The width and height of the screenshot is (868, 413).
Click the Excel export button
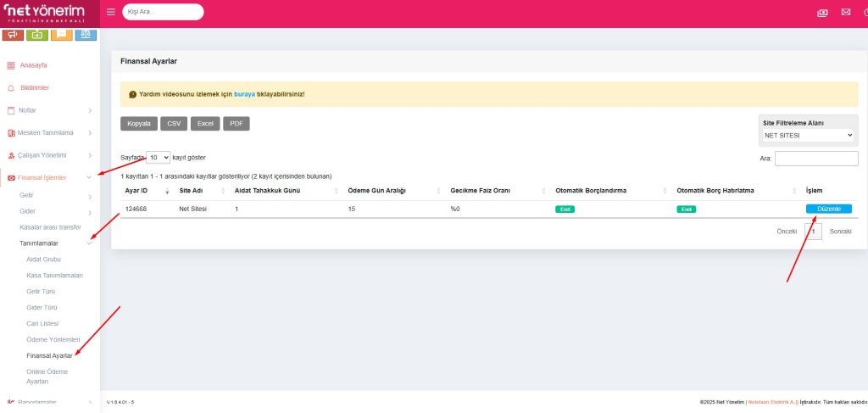[205, 123]
